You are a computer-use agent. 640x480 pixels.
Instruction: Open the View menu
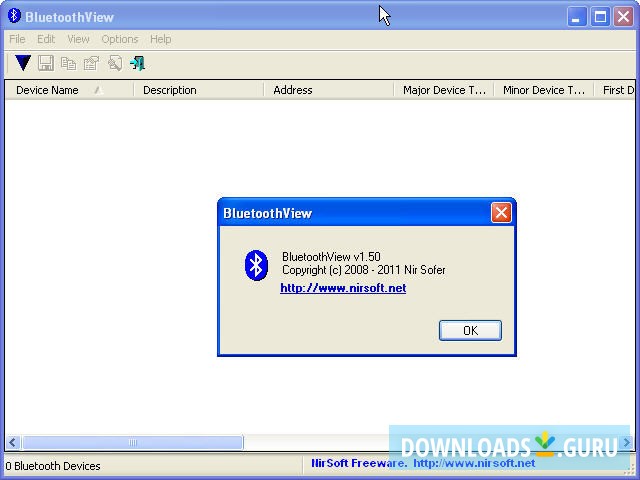click(78, 39)
